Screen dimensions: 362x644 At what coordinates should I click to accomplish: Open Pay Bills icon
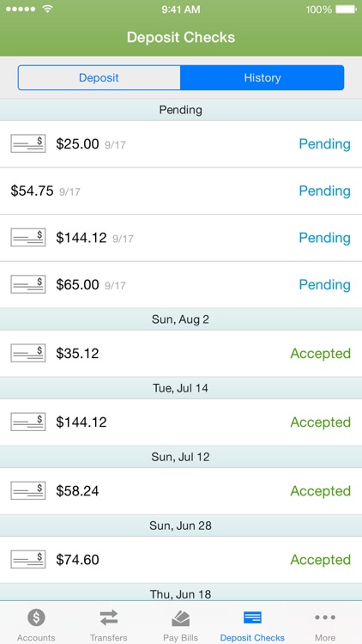pos(181,617)
